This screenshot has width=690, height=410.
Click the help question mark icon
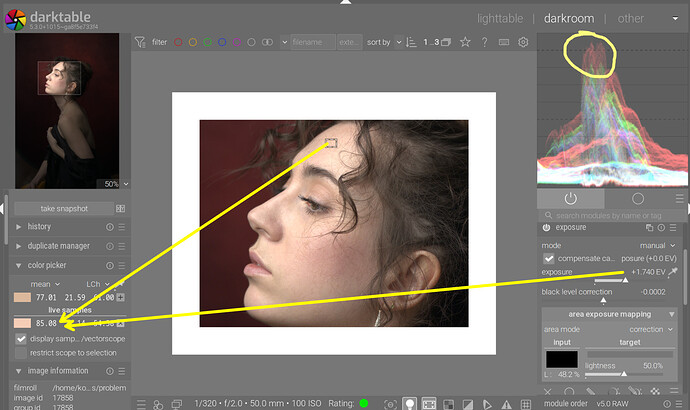click(484, 43)
